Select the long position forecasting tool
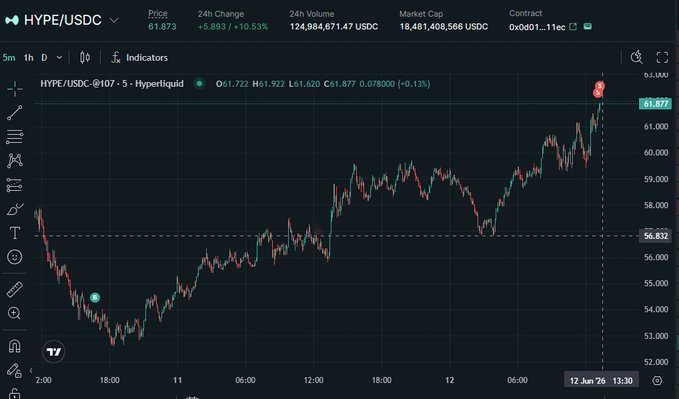The height and width of the screenshot is (399, 679). coord(15,185)
